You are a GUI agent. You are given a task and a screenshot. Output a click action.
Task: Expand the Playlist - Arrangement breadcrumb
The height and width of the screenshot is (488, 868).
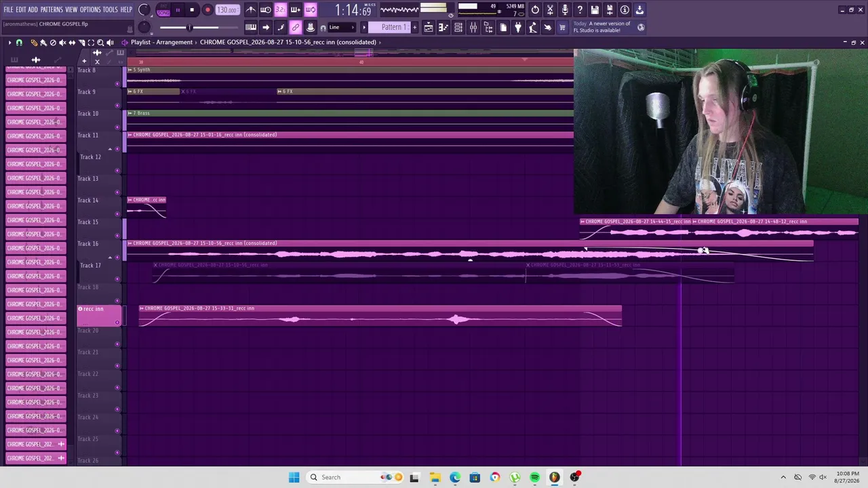[161, 42]
